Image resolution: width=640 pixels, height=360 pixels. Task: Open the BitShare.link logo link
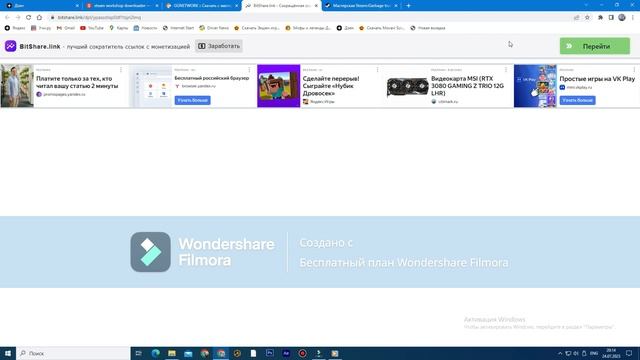(33, 46)
